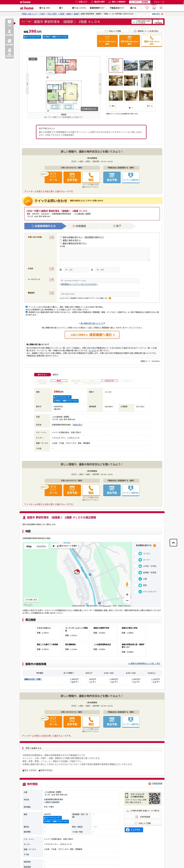
Task: Check 物件の詳細を知りたい checkbox
Action: point(61,237)
